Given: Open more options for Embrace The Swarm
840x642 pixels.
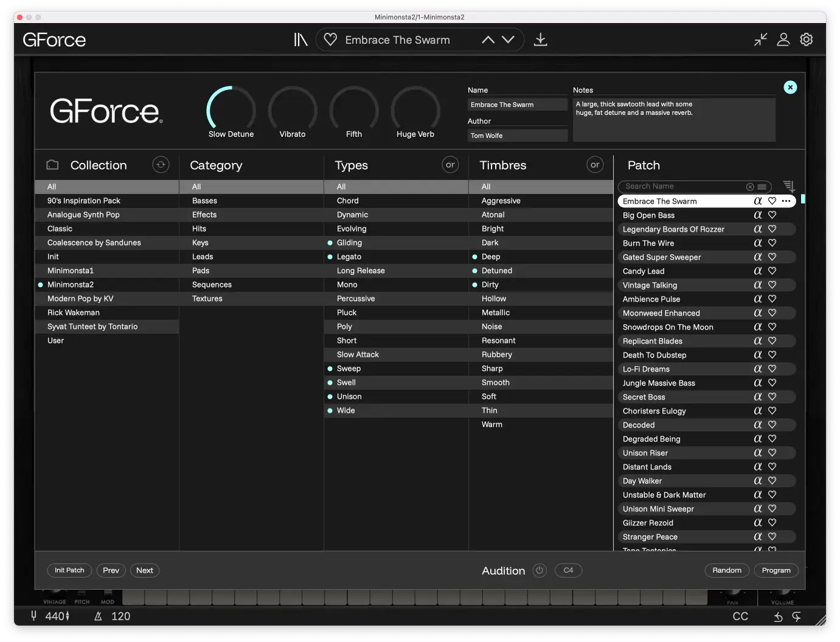Looking at the screenshot, I should (x=786, y=201).
